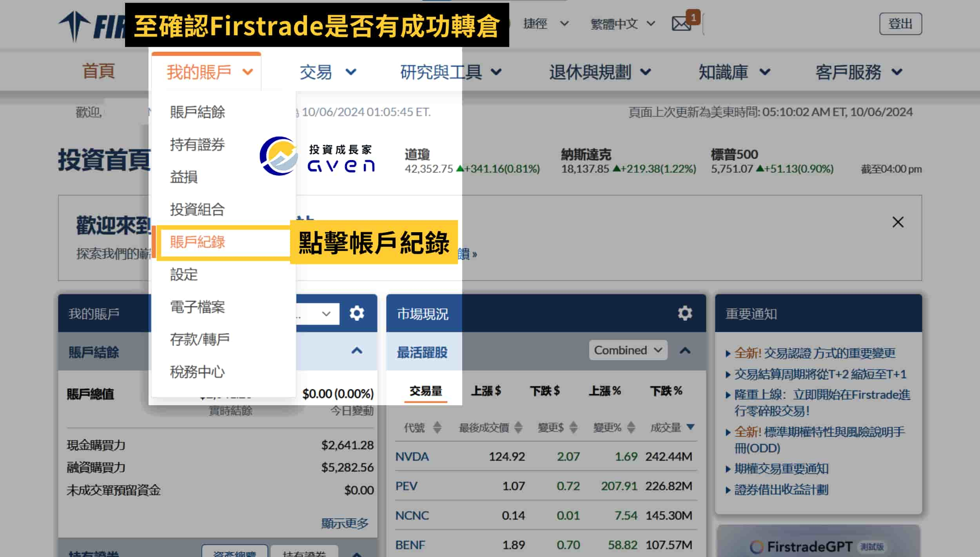Image resolution: width=980 pixels, height=557 pixels.
Task: Click PEV change percent 207.91 cell
Action: point(619,486)
